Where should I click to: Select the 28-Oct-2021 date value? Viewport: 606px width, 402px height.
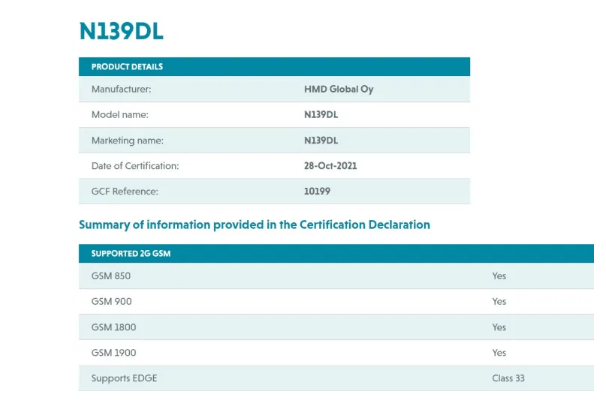[x=330, y=166]
